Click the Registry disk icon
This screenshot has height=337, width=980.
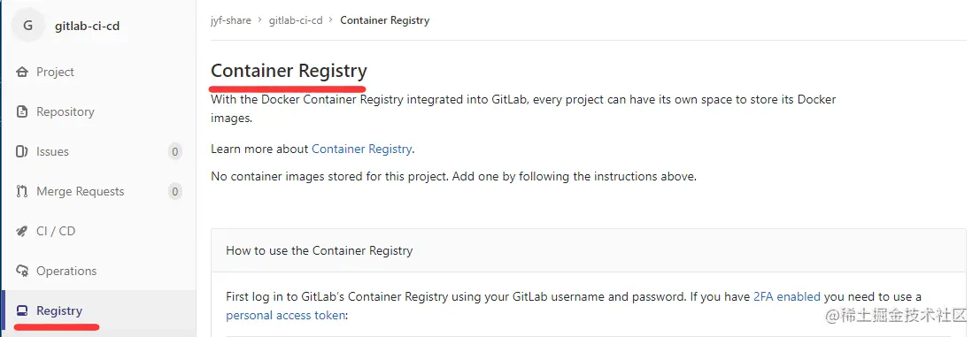22,310
